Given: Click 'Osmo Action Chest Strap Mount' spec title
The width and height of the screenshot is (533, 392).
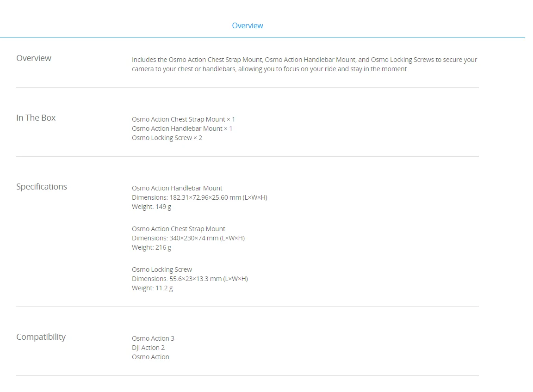Looking at the screenshot, I should pos(179,229).
